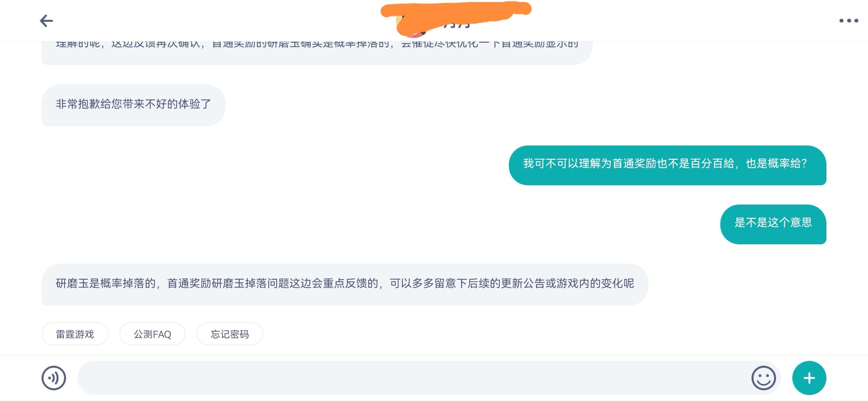Tap the reply bubble starting with 研磨玉是概率掉落的
Viewport: 868px width, 401px height.
coord(345,285)
